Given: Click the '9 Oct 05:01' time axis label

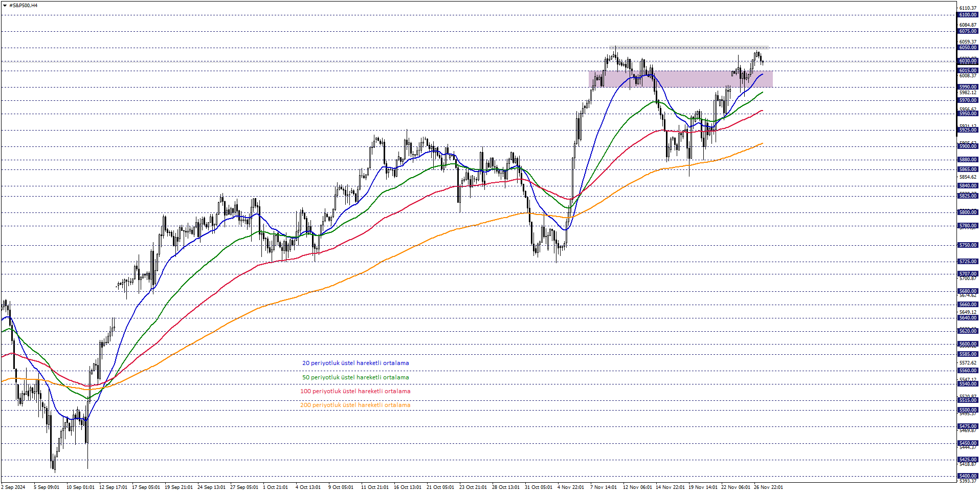Looking at the screenshot, I should click(x=341, y=487).
